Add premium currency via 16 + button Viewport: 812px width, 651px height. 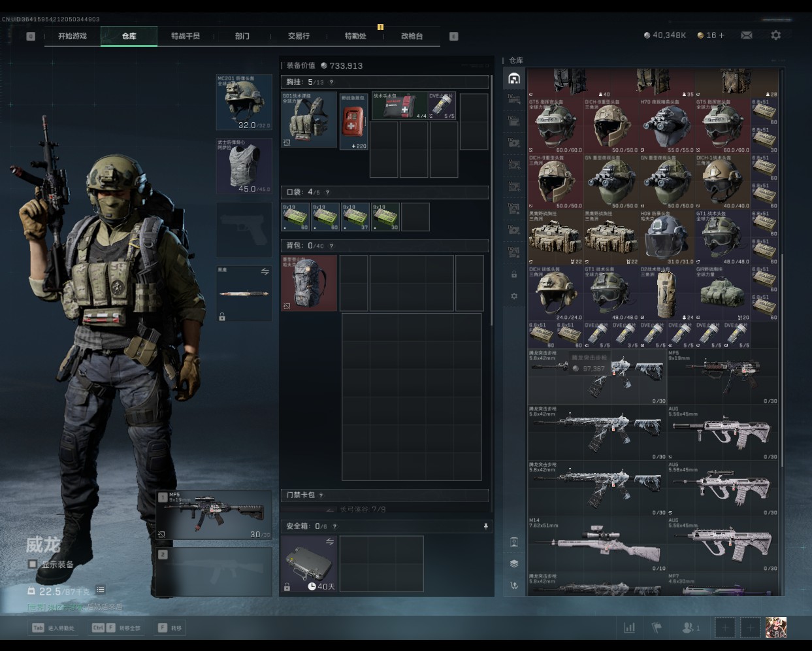click(x=711, y=35)
